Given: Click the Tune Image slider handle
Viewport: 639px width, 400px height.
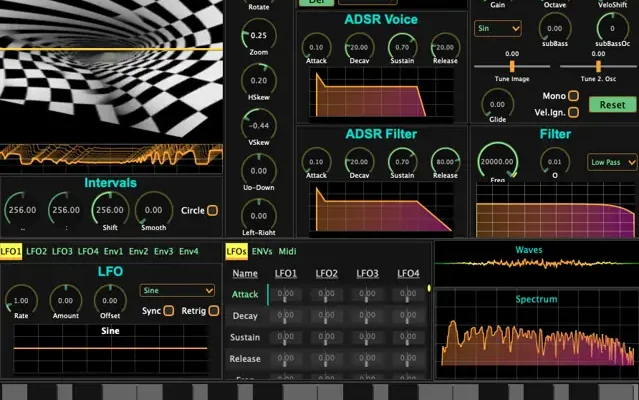Looking at the screenshot, I should [x=512, y=66].
